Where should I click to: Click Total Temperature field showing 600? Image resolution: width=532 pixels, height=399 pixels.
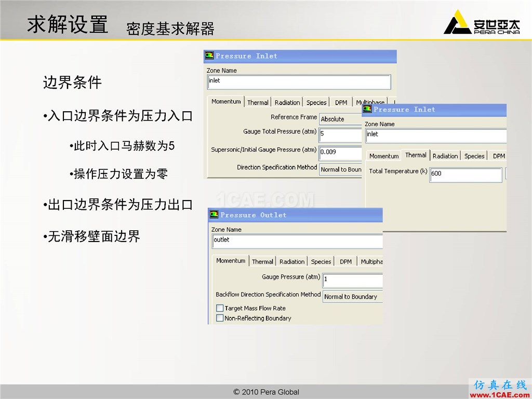click(465, 175)
